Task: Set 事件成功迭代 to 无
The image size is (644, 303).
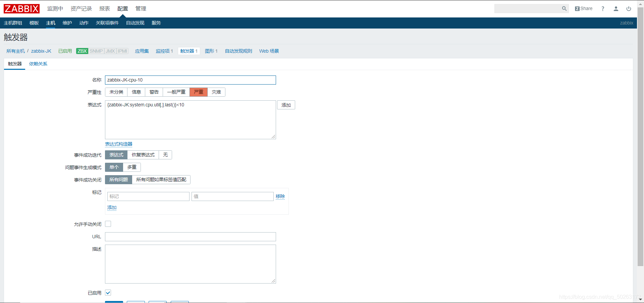Action: (x=165, y=155)
